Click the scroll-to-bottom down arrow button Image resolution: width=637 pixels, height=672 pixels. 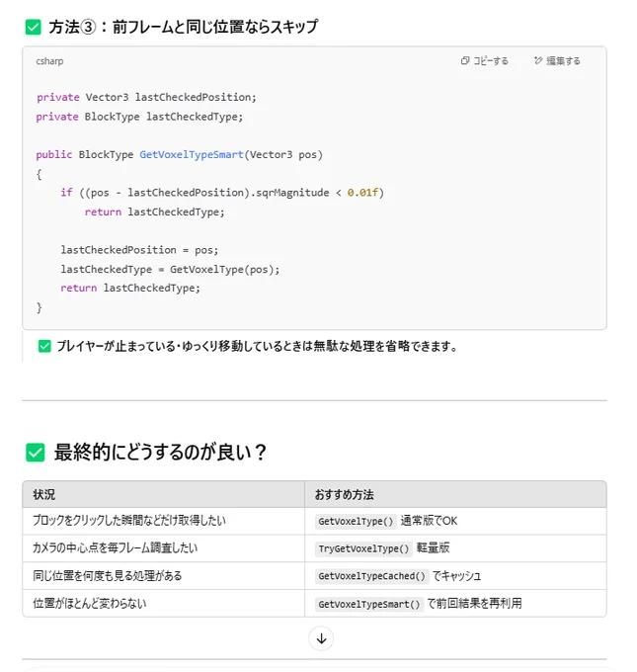(x=321, y=638)
